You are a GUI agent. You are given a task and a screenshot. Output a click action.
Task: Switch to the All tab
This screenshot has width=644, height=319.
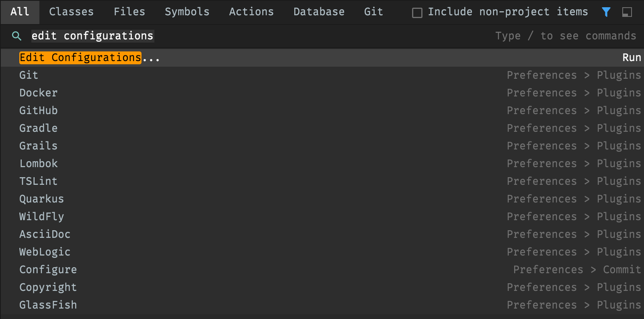point(20,12)
